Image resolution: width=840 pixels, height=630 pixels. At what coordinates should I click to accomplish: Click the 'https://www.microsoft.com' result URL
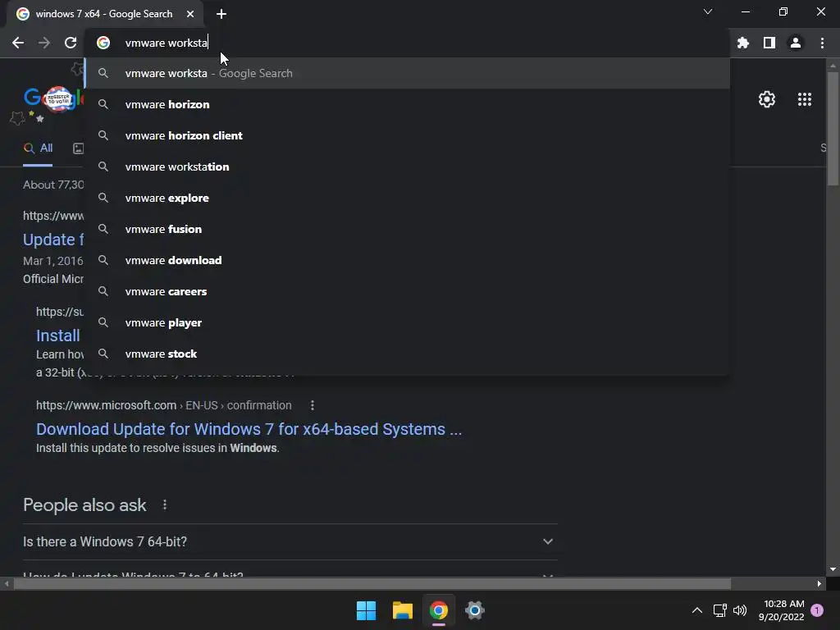point(106,405)
